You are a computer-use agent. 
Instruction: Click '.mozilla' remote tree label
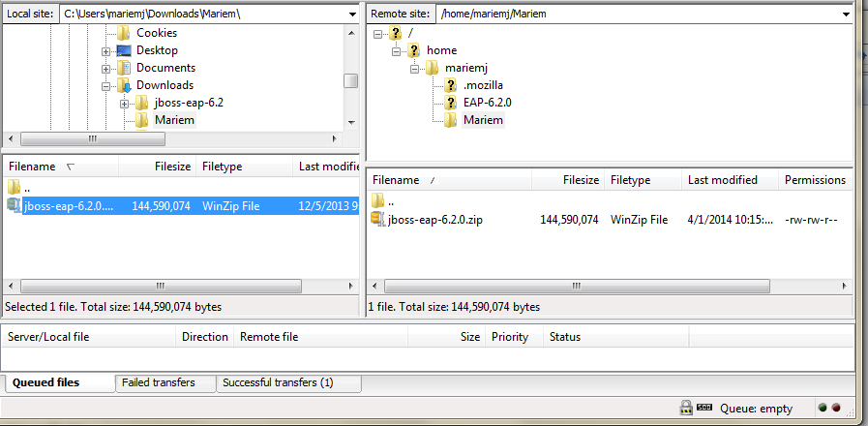pos(483,85)
